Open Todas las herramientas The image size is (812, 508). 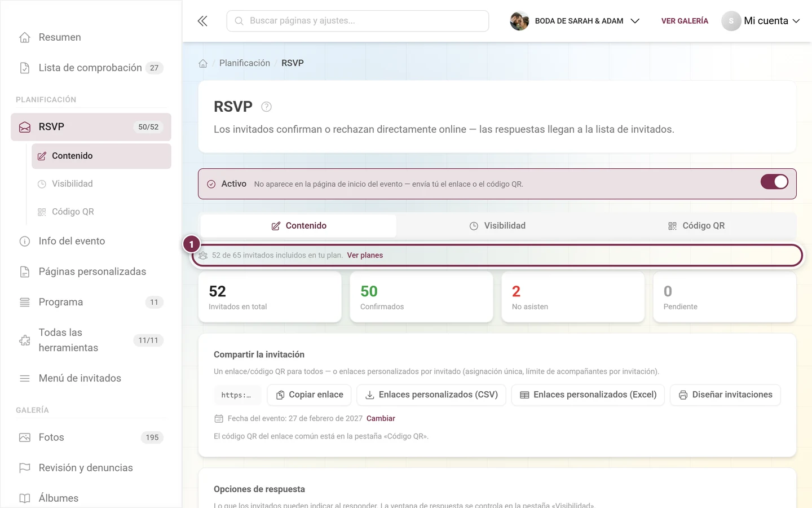pos(91,340)
